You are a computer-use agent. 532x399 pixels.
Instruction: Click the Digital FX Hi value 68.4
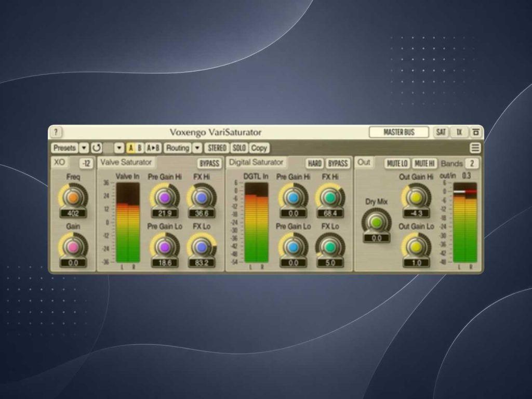tap(330, 214)
